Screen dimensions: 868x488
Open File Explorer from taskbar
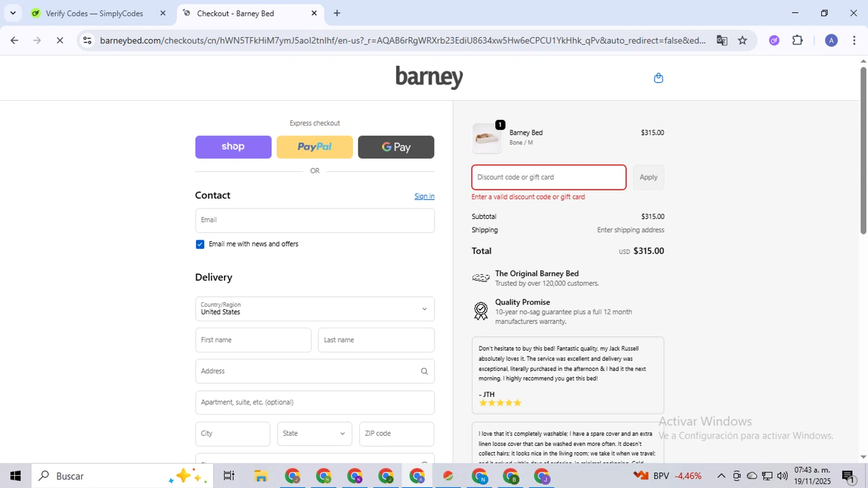261,476
